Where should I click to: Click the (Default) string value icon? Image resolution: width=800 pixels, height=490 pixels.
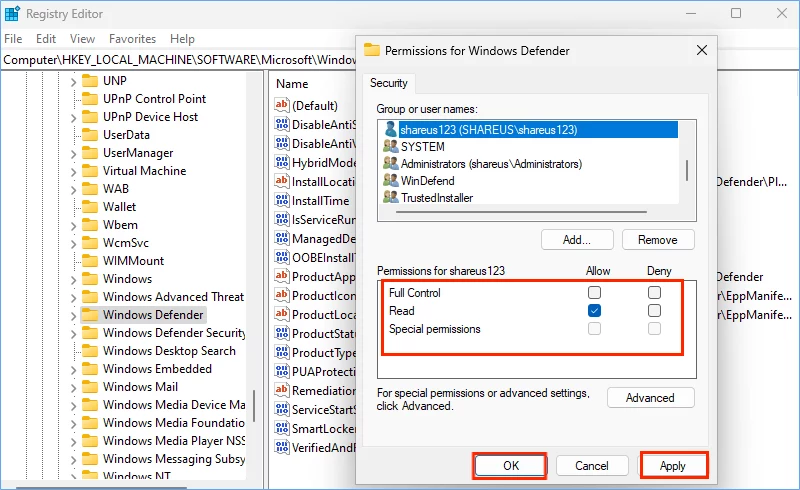[282, 105]
